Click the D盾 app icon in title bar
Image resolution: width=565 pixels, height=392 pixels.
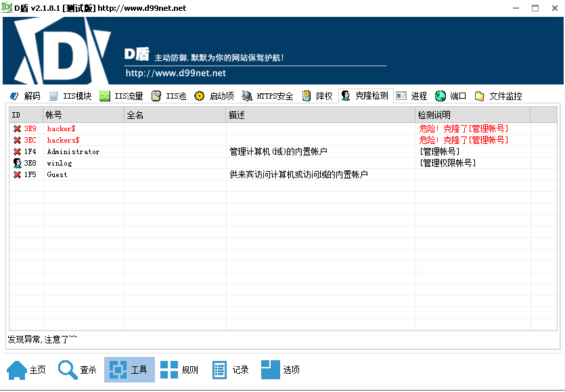pos(7,7)
